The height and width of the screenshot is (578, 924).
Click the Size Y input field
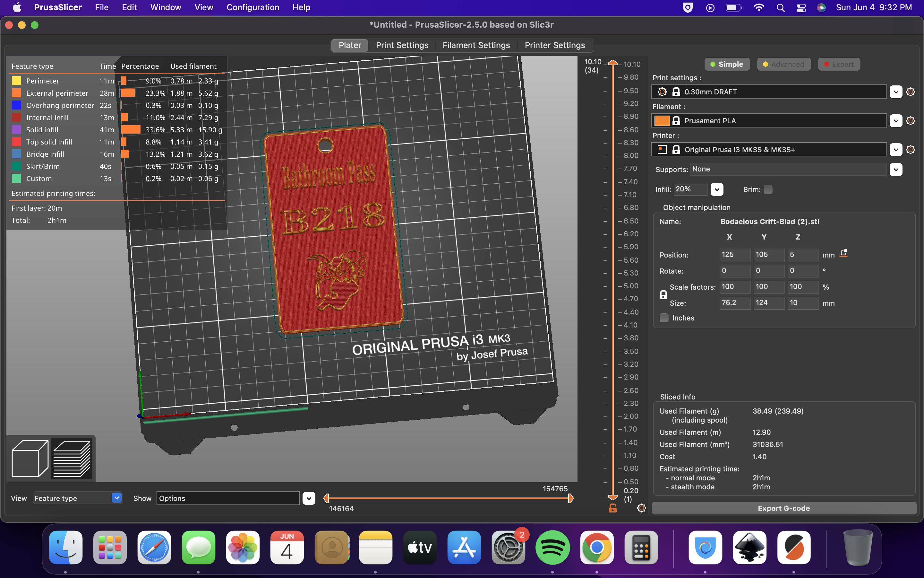click(x=769, y=303)
